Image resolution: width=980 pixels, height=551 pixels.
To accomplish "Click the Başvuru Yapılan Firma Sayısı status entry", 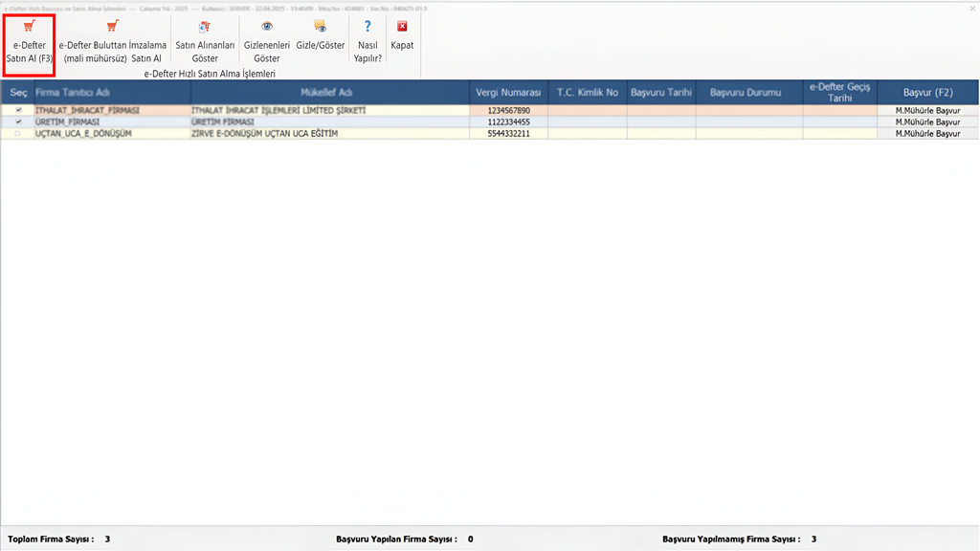I will pyautogui.click(x=405, y=540).
